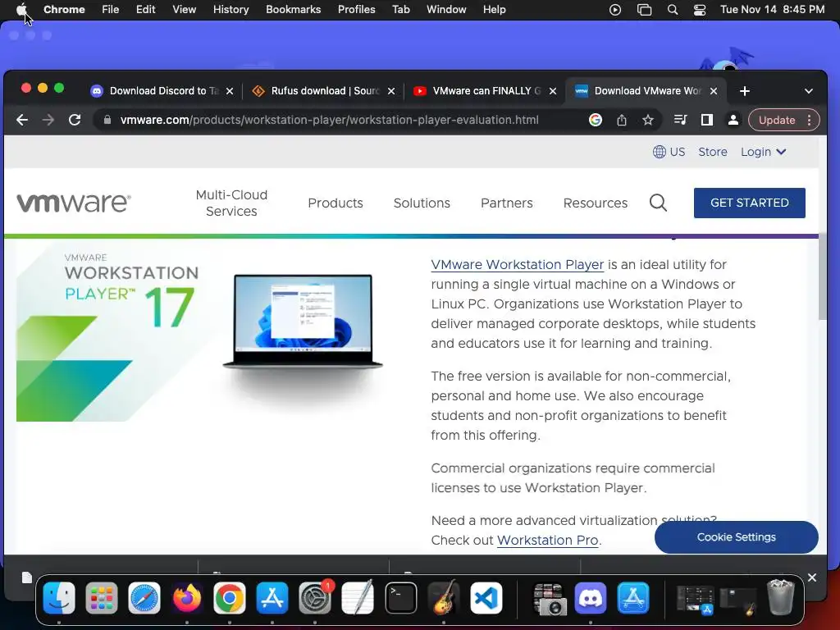Screen dimensions: 840x630
Task: Bookmark this page with the star icon
Action: [648, 120]
